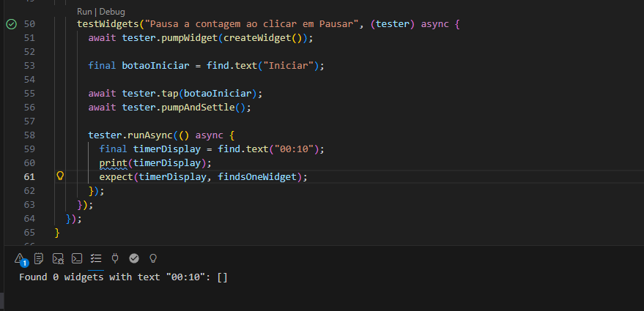
Task: Click pumpWidget on line 51
Action: [190, 38]
